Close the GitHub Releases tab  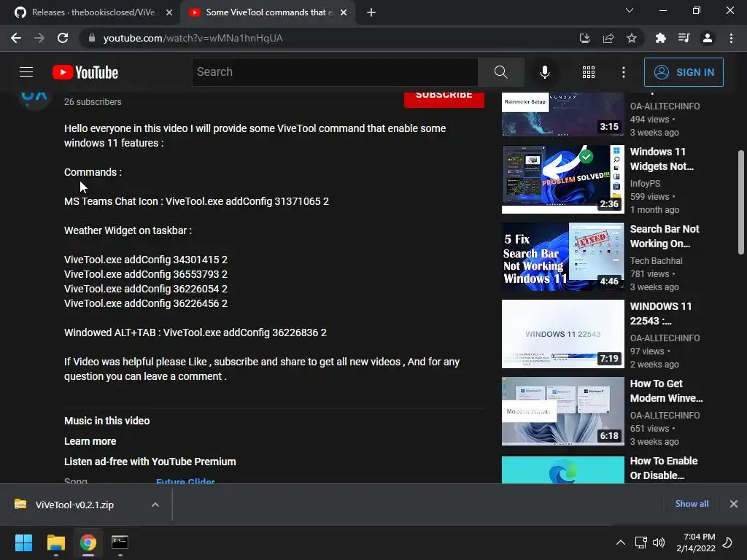(x=169, y=12)
